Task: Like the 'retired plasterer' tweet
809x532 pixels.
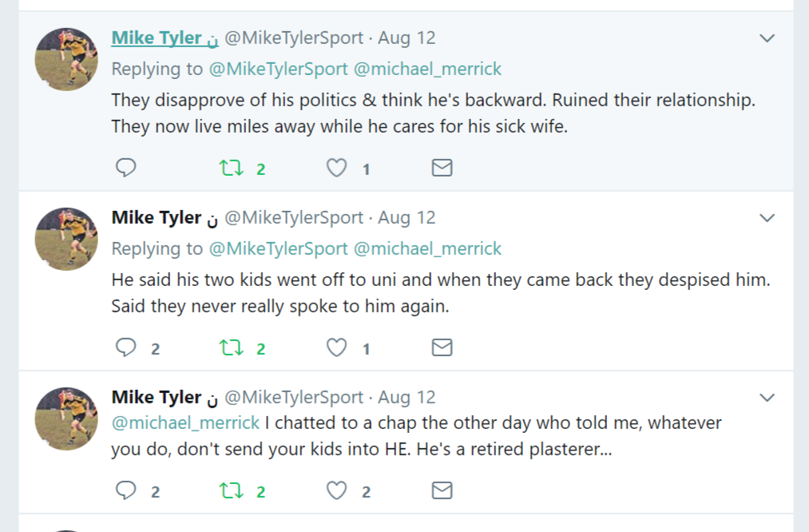Action: click(x=338, y=490)
